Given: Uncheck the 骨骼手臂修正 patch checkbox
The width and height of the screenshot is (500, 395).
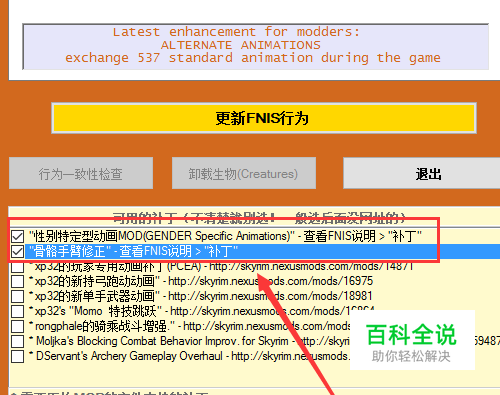Looking at the screenshot, I should tap(17, 251).
